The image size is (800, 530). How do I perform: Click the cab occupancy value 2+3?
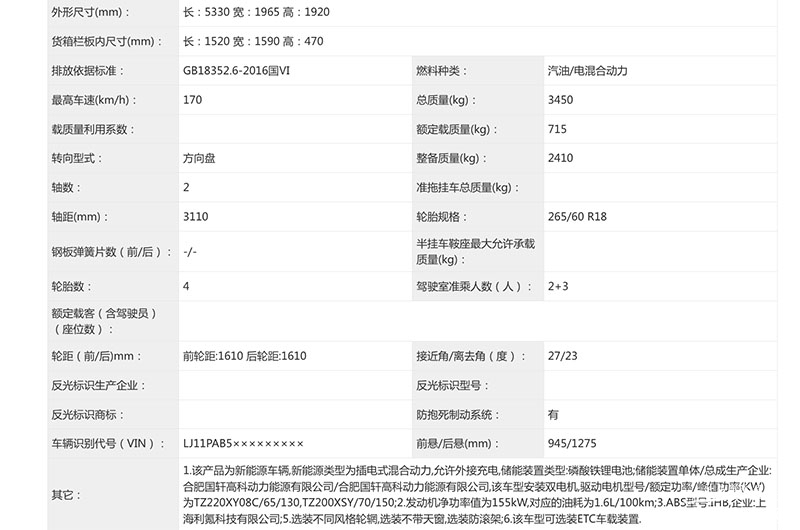558,286
